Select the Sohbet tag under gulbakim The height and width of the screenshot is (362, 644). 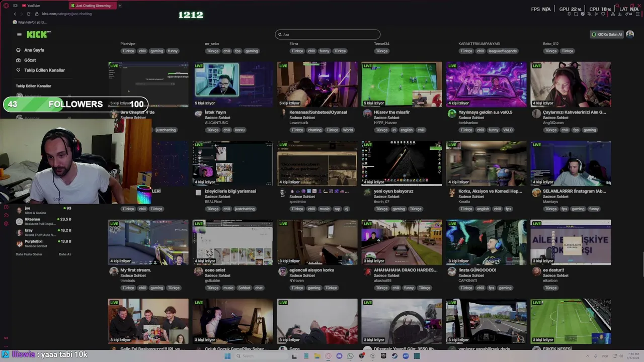pos(244,288)
